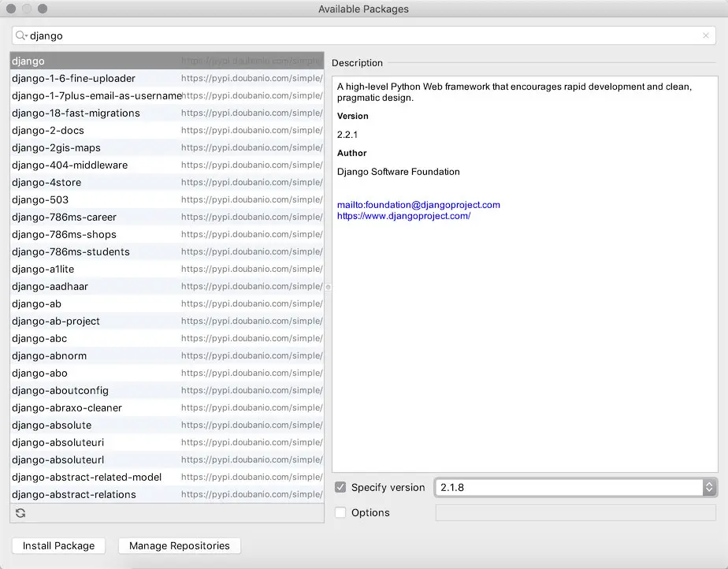The image size is (728, 569).
Task: Select django-abstract-relations package
Action: pyautogui.click(x=167, y=495)
